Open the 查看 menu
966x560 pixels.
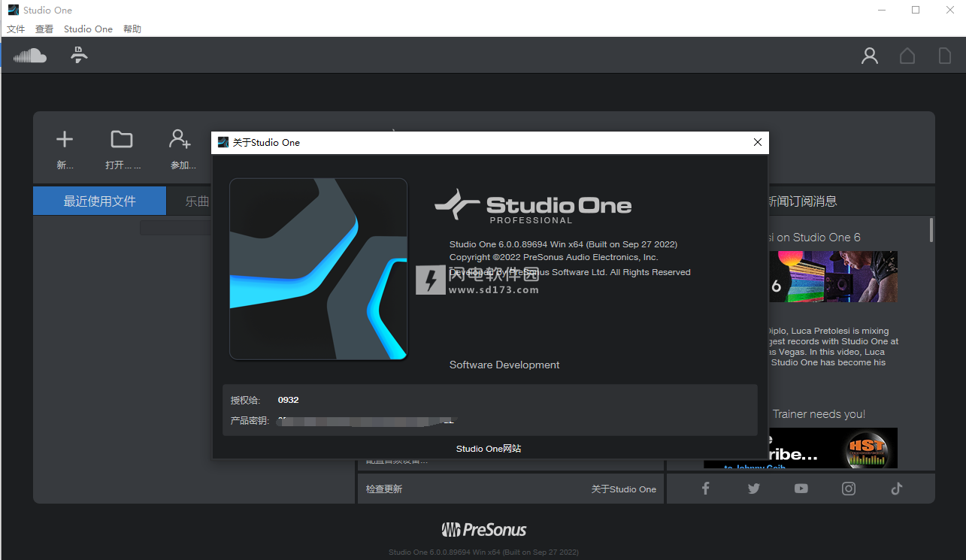44,29
